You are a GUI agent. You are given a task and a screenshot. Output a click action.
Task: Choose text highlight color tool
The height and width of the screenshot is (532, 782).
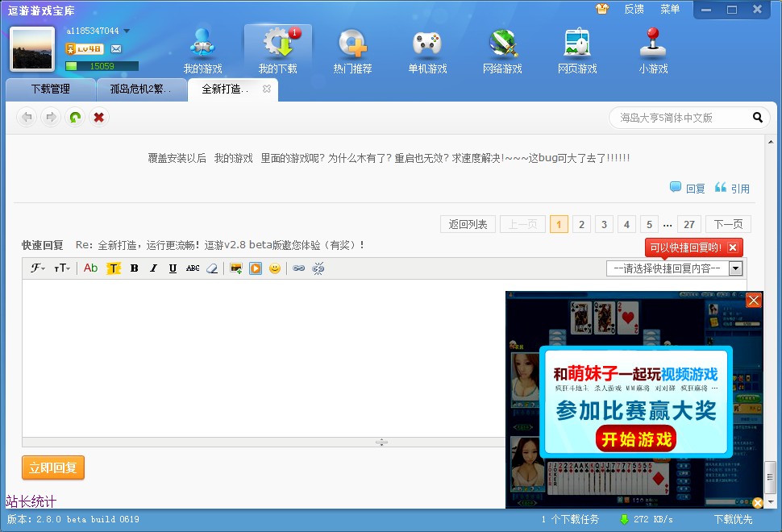pos(113,268)
